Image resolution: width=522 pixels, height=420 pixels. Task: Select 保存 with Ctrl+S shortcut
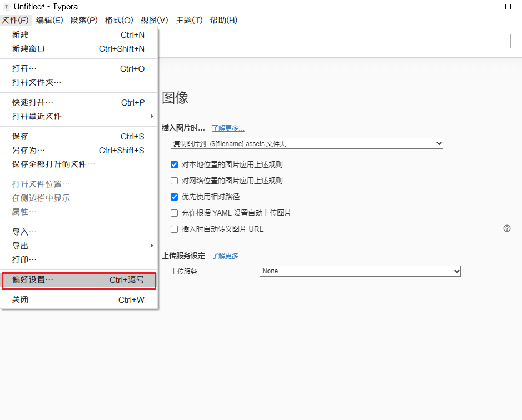pyautogui.click(x=78, y=137)
